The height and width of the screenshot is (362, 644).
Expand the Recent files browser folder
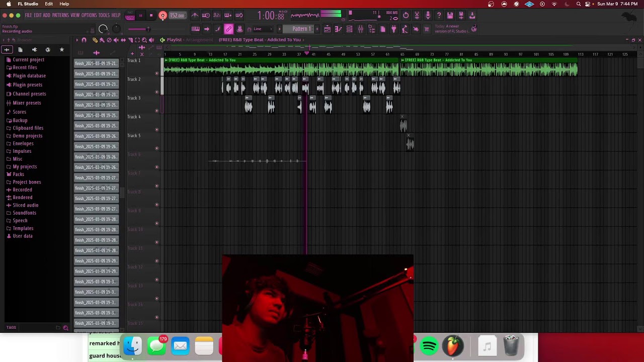[25, 67]
